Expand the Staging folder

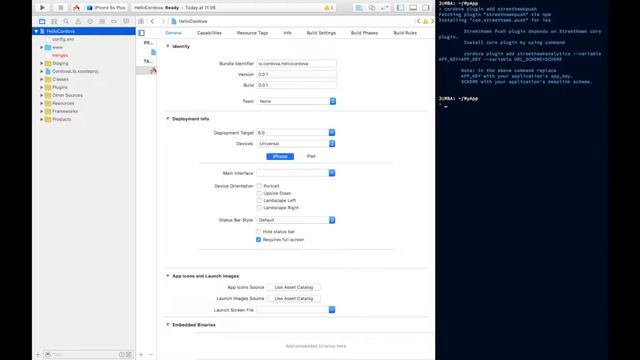41,63
